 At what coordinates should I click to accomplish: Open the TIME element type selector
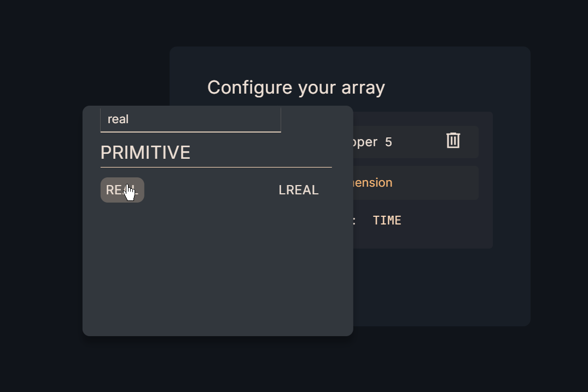pyautogui.click(x=387, y=221)
